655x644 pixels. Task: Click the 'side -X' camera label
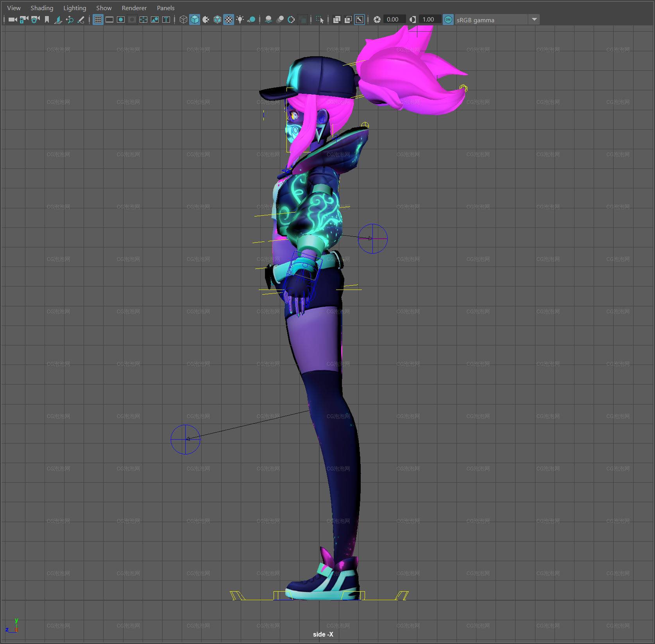(x=323, y=634)
